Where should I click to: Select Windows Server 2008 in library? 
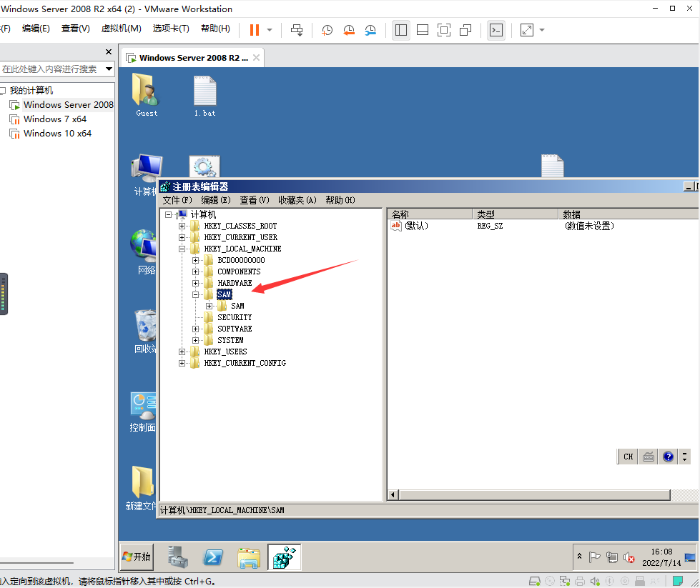point(69,105)
